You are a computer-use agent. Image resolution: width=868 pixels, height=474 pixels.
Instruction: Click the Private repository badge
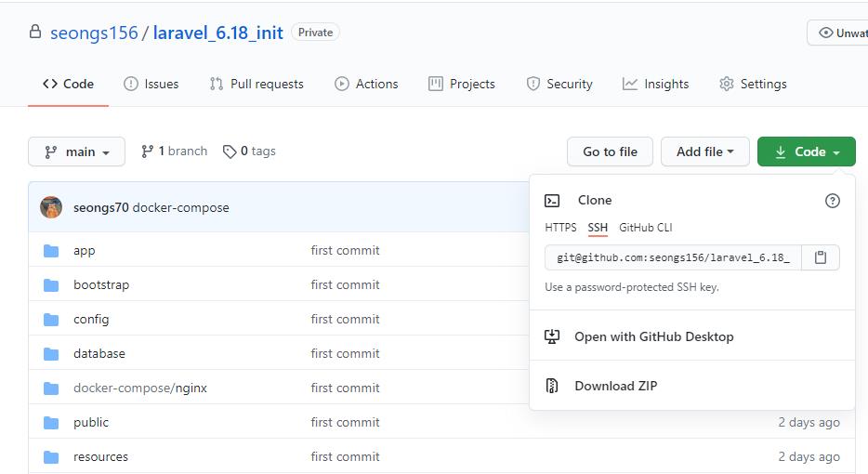coord(316,33)
